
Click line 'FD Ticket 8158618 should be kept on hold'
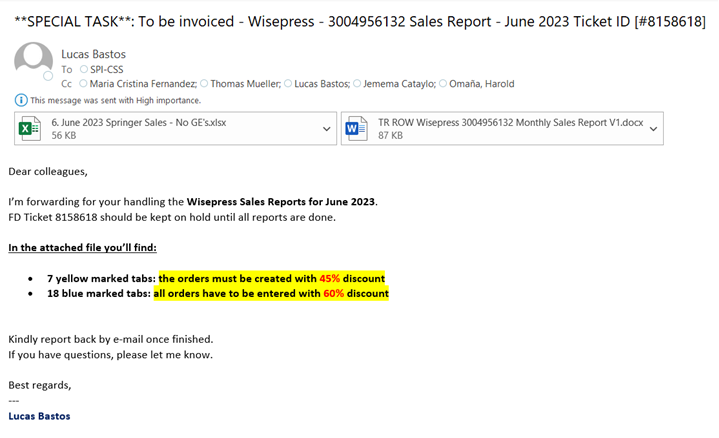pyautogui.click(x=172, y=217)
